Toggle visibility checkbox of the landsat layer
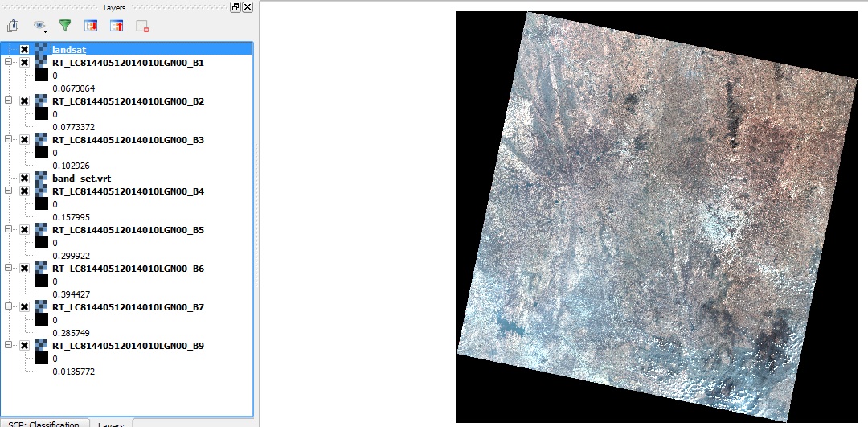This screenshot has width=868, height=427. 25,50
